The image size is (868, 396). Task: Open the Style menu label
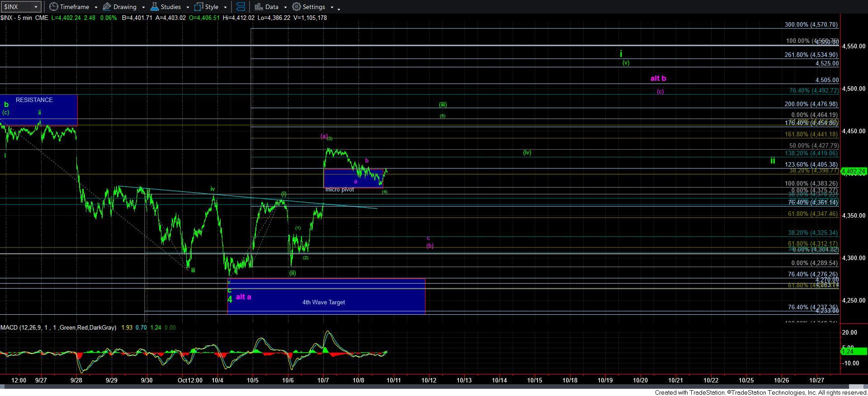212,7
